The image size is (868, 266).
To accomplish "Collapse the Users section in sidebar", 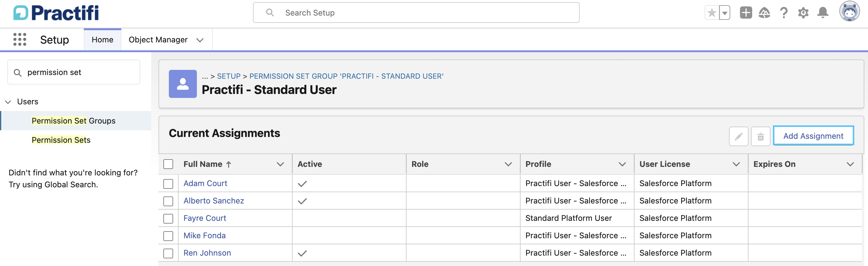I will coord(8,102).
